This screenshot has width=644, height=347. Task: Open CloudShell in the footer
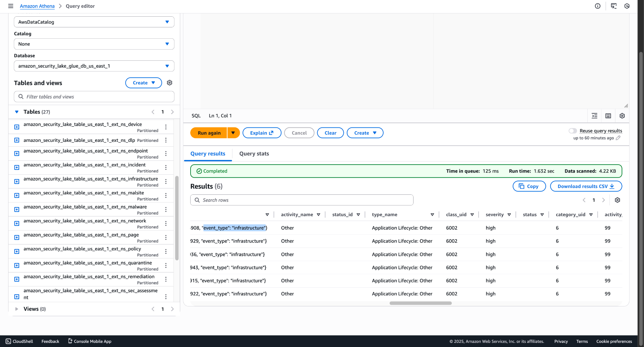19,341
